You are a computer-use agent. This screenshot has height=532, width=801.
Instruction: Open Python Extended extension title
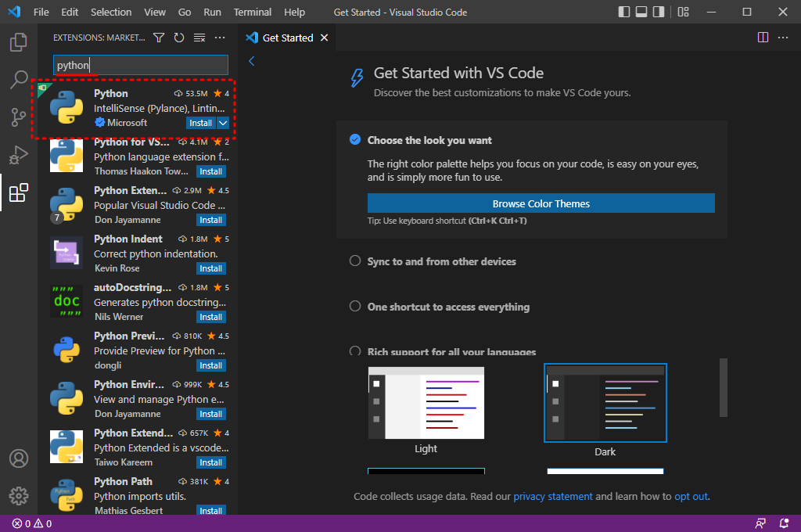(133, 433)
